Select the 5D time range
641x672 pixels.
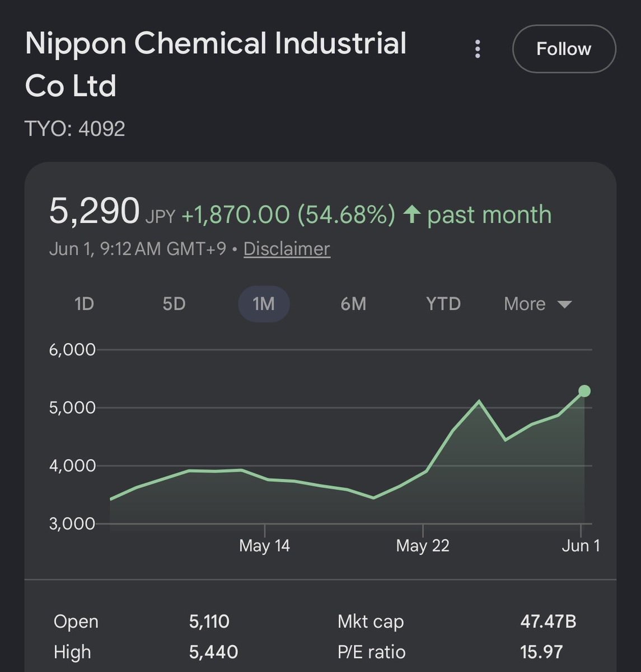coord(174,304)
